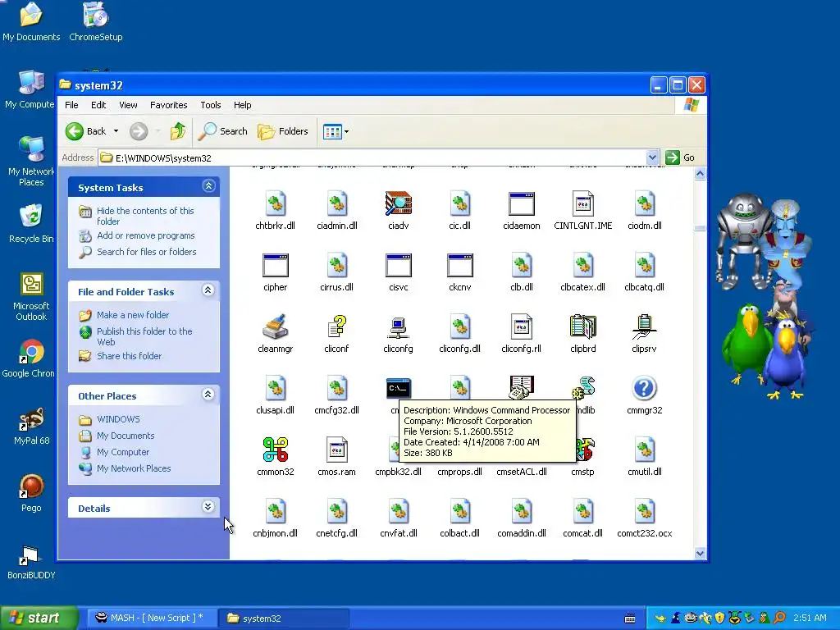Image resolution: width=840 pixels, height=630 pixels.
Task: Collapse the System Tasks panel
Action: point(208,186)
